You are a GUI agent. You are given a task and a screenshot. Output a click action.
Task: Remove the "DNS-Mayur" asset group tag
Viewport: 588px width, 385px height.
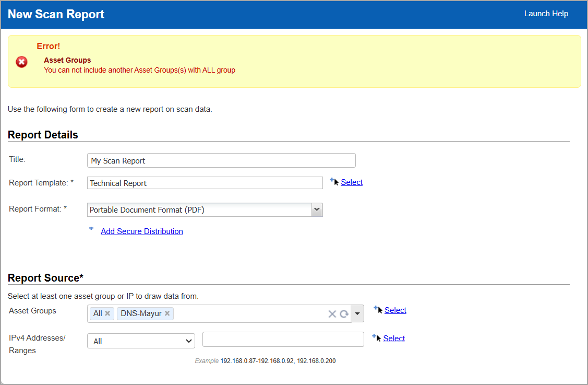pyautogui.click(x=167, y=313)
